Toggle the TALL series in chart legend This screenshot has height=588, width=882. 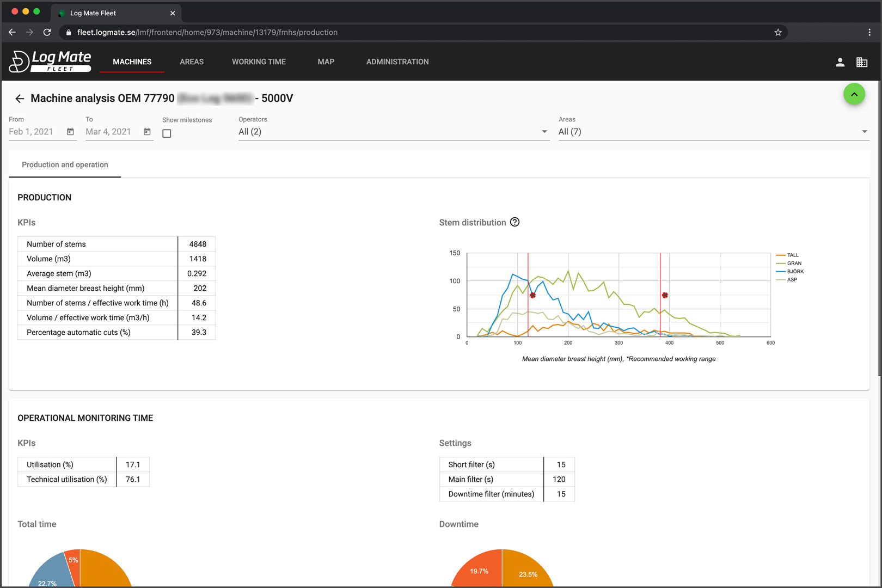(788, 255)
